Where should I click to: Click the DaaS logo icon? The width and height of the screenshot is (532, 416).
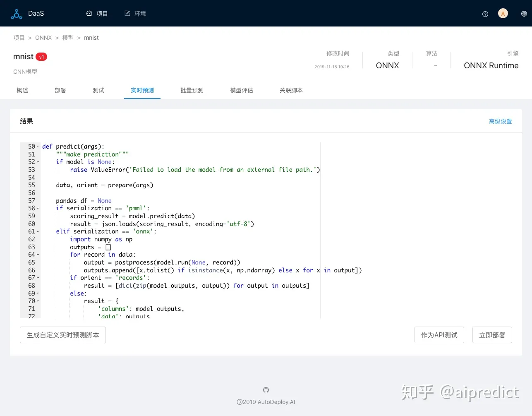[17, 14]
